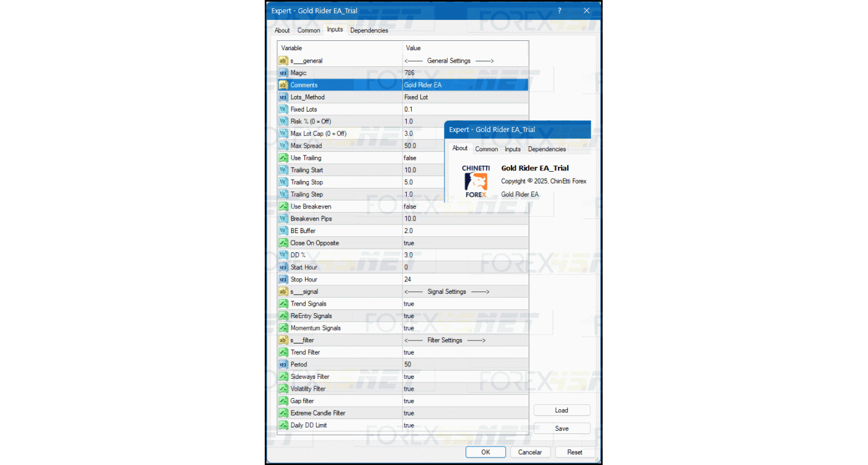
Task: Click the Magic variable integer icon
Action: pos(283,73)
